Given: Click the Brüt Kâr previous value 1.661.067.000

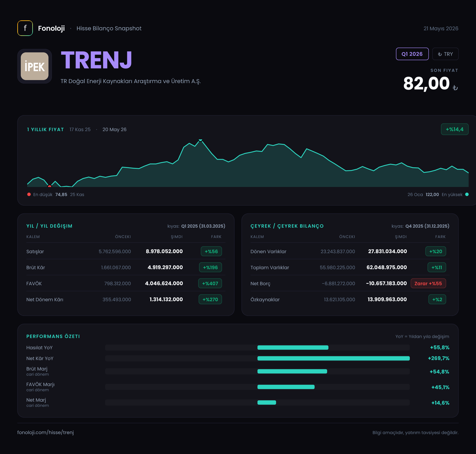Looking at the screenshot, I should point(116,267).
